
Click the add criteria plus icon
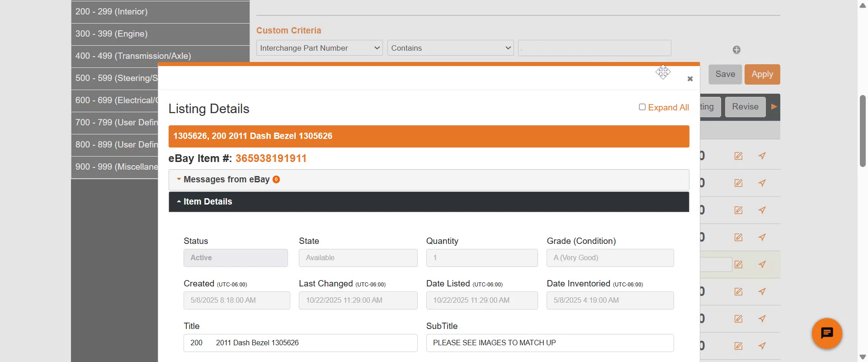(736, 50)
